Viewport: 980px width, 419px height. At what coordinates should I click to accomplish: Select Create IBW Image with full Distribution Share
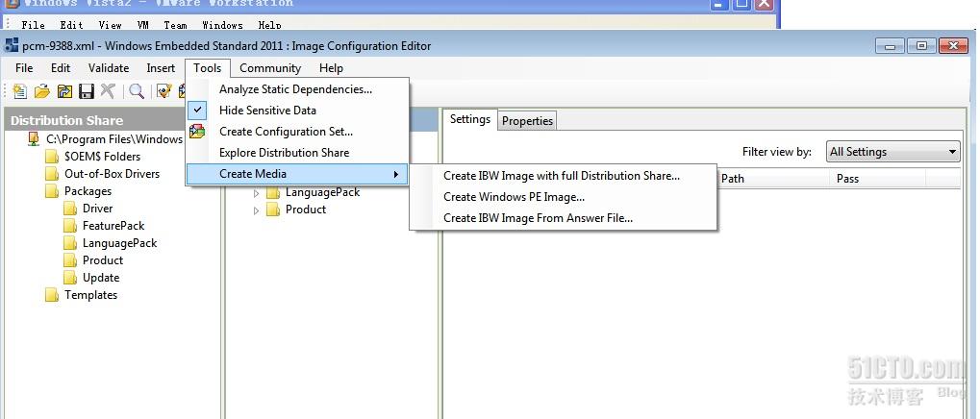562,176
